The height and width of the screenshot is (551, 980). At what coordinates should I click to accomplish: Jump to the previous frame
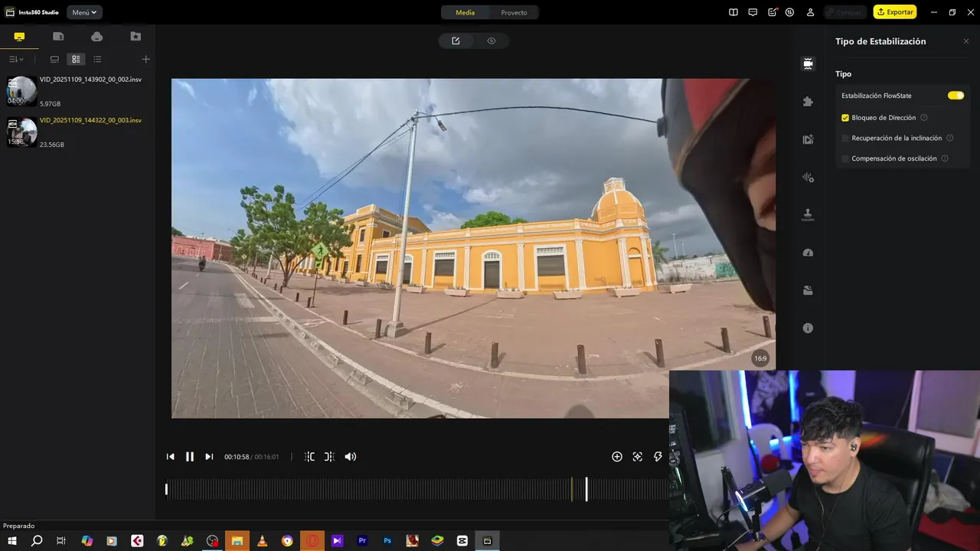tap(171, 457)
